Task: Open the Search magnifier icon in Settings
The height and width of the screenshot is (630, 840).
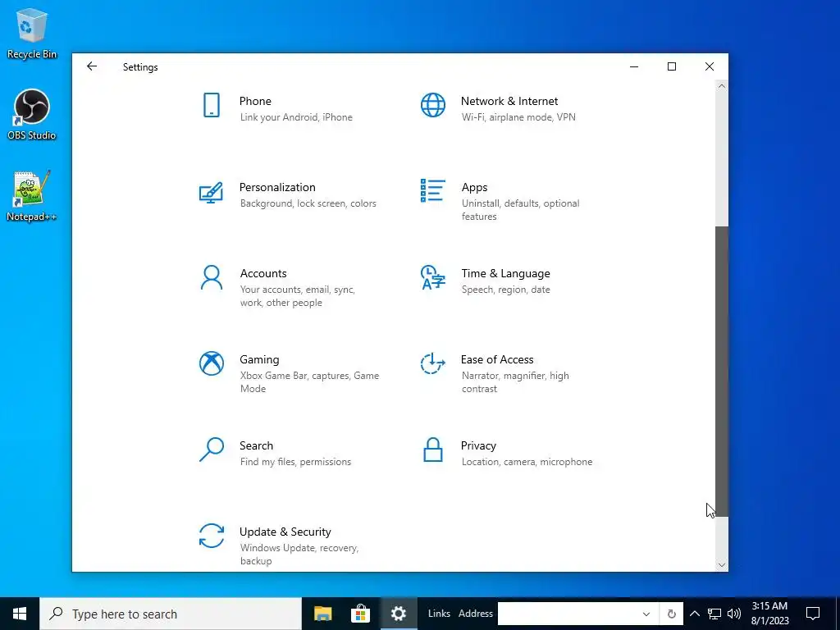Action: pos(212,450)
